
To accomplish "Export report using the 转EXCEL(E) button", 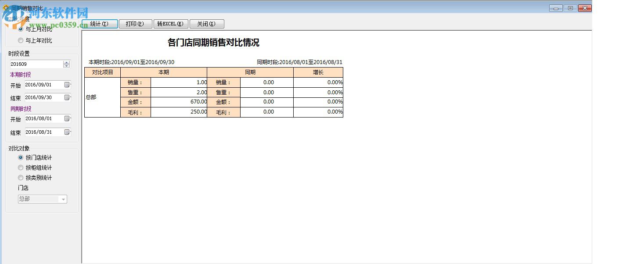I will 171,24.
